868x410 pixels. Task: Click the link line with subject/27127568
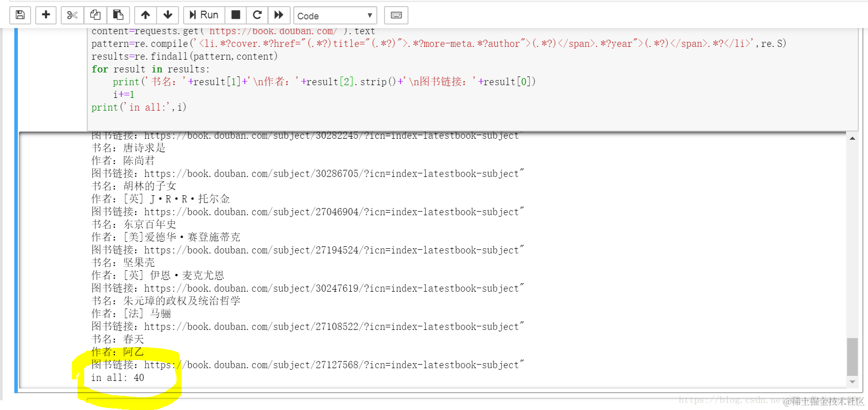308,365
